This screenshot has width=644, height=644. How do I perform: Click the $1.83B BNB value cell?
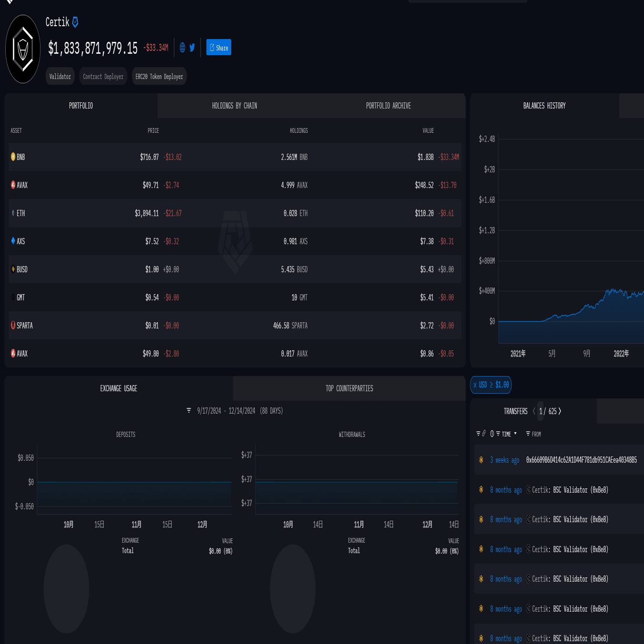426,157
